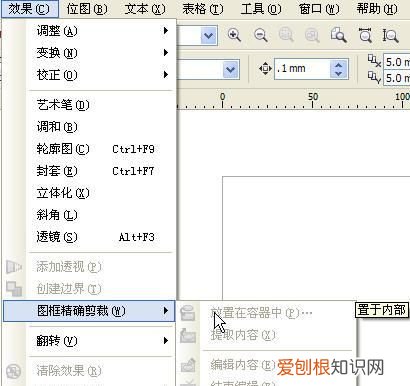Expand the 校正(O) submenu
Image resolution: width=410 pixels, height=386 pixels.
[89, 75]
